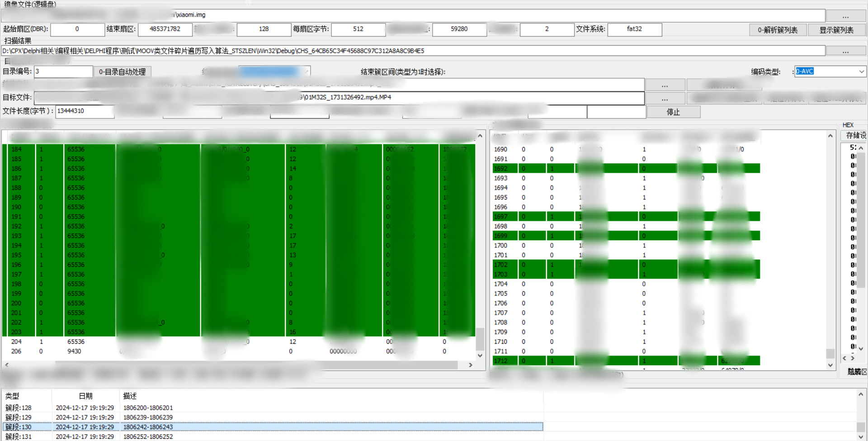
Task: Click down arrow of right table scrollbar
Action: click(x=830, y=365)
